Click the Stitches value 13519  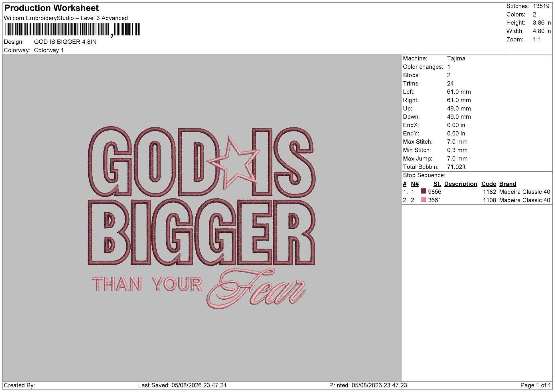[x=541, y=6]
